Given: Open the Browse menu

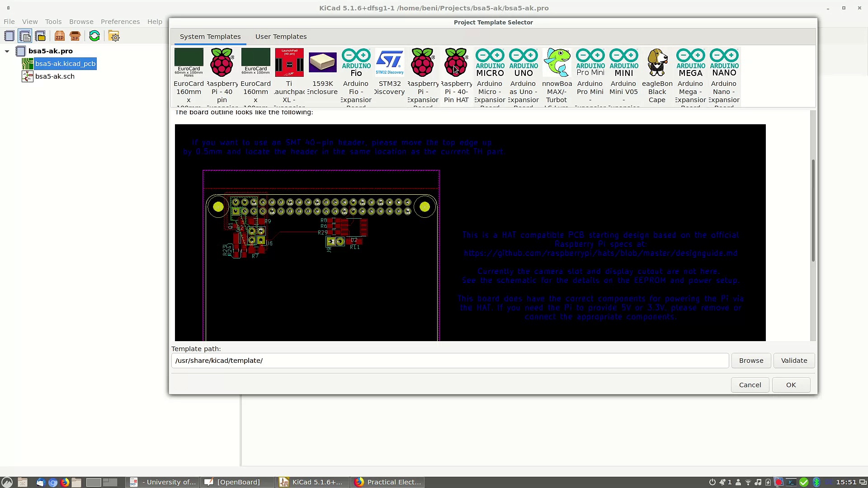Looking at the screenshot, I should (81, 22).
